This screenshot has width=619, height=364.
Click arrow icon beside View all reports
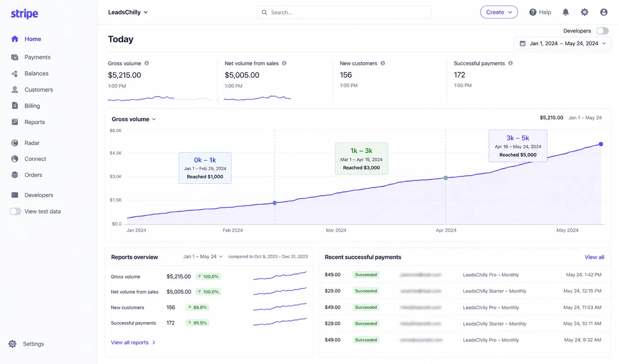tap(154, 342)
